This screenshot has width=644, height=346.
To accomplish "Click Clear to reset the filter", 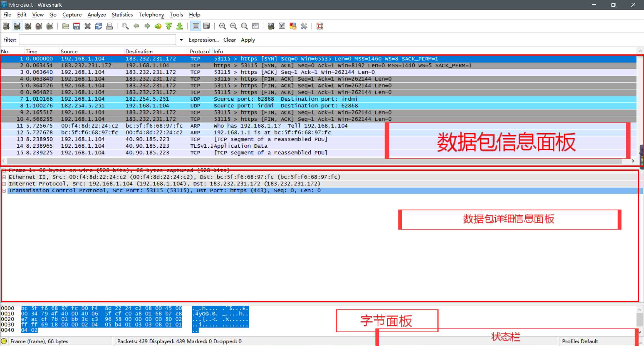I will click(x=230, y=40).
